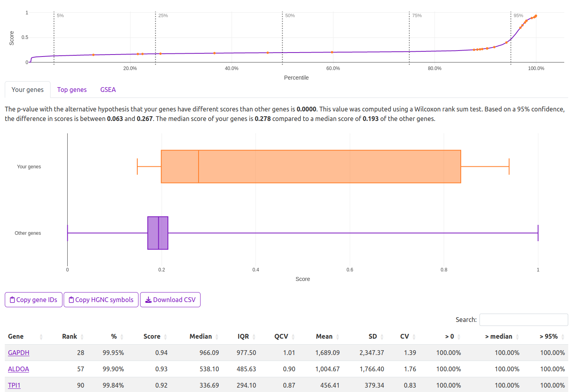
Task: Click the TPI1 gene link
Action: click(14, 385)
